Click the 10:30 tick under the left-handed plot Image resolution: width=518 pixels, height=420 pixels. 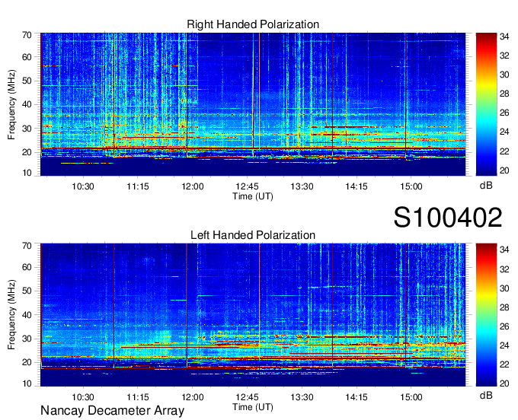pos(83,397)
